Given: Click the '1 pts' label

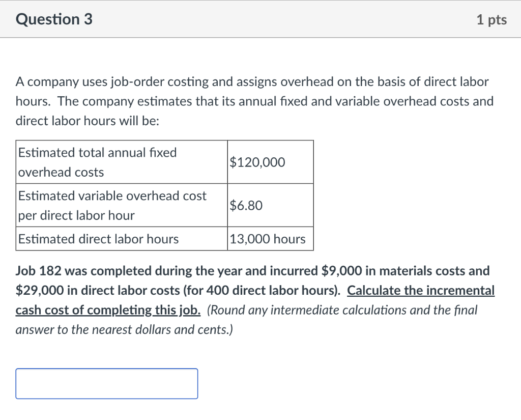Looking at the screenshot, I should [x=491, y=19].
